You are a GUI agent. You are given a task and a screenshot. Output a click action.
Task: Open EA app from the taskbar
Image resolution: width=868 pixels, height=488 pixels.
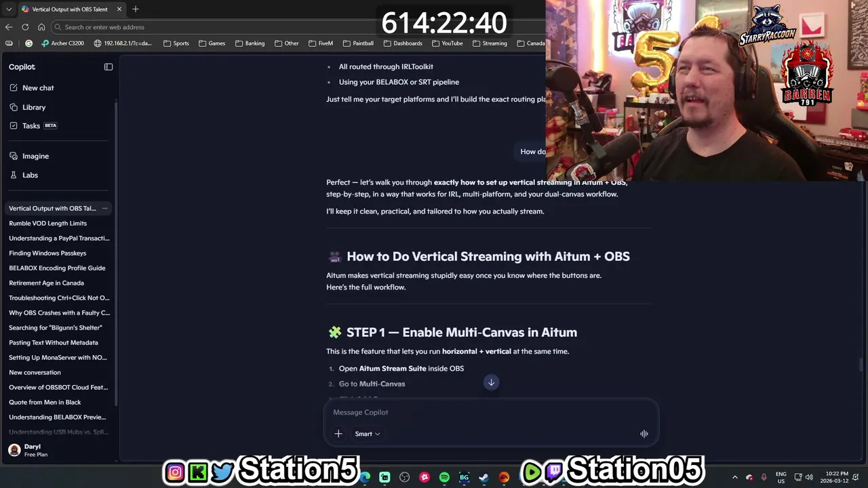(x=504, y=477)
